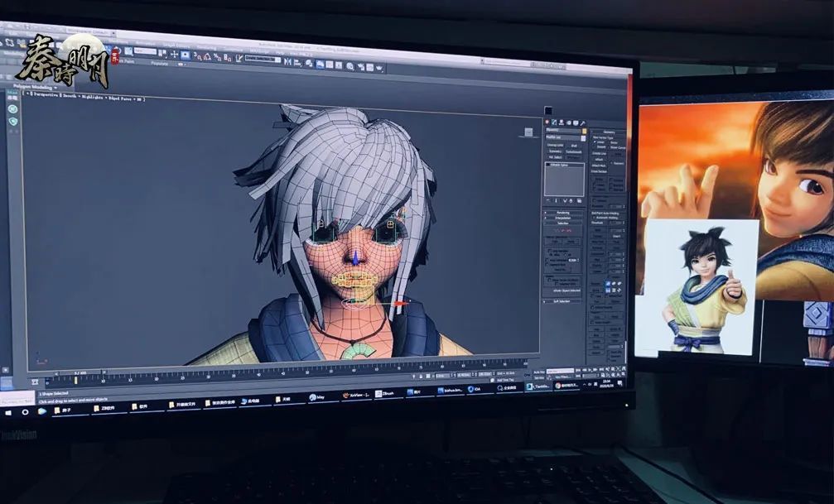Open the Modifier List dropdown
The width and height of the screenshot is (834, 504).
click(565, 137)
